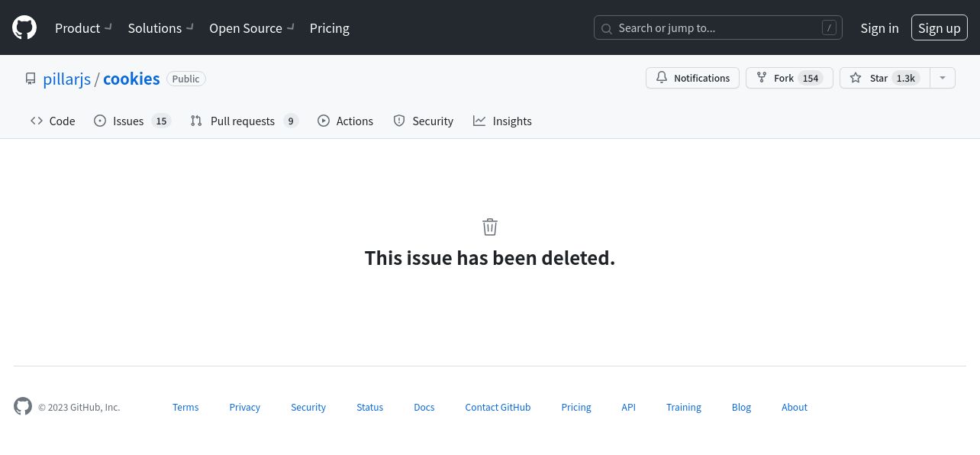Open the Docs footer link
The width and height of the screenshot is (980, 455).
(x=424, y=408)
